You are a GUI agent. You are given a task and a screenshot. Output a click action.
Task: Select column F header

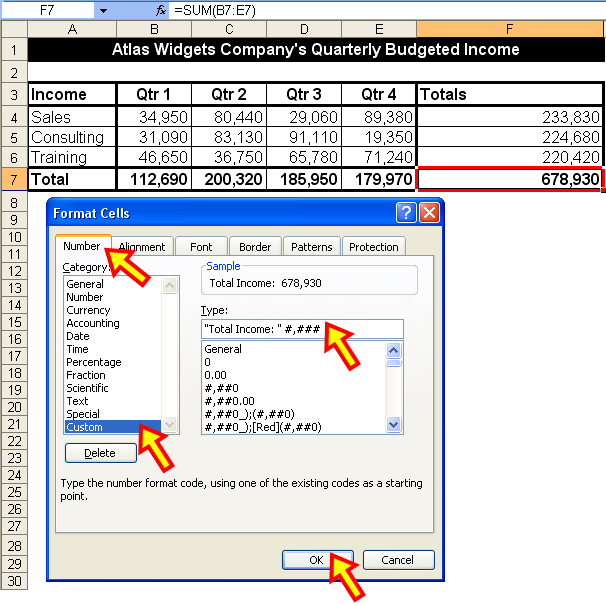tap(510, 29)
